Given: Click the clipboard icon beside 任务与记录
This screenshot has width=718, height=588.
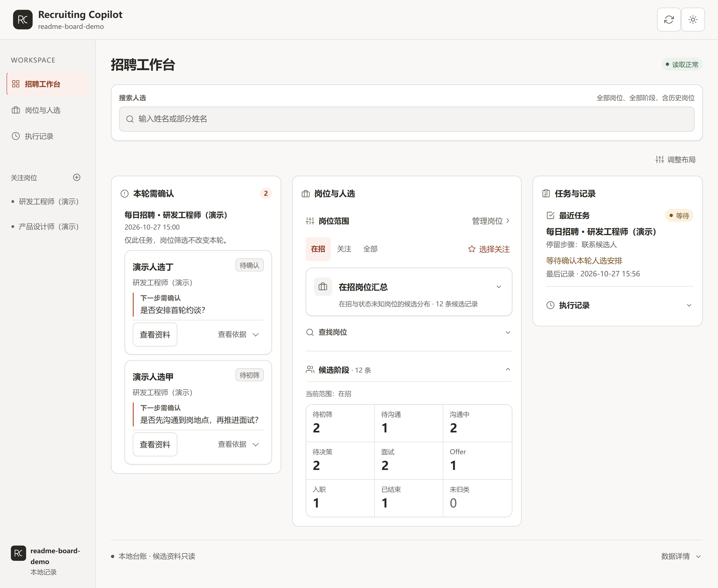Looking at the screenshot, I should [546, 193].
